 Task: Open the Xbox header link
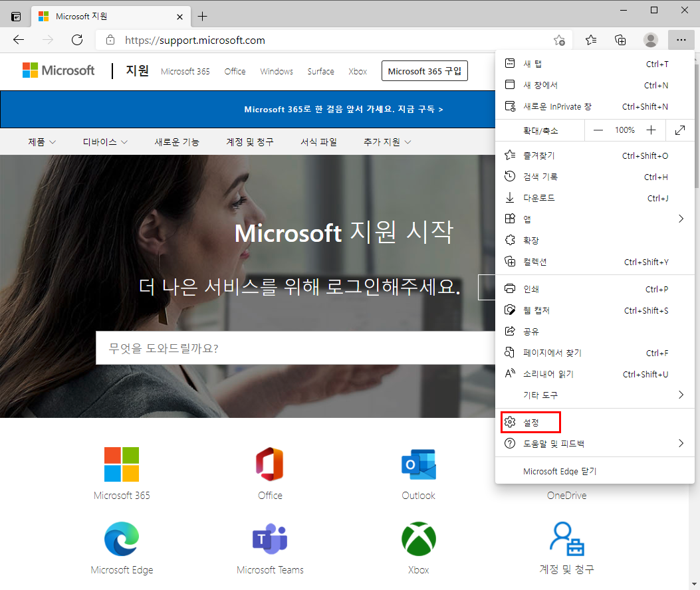(x=358, y=71)
